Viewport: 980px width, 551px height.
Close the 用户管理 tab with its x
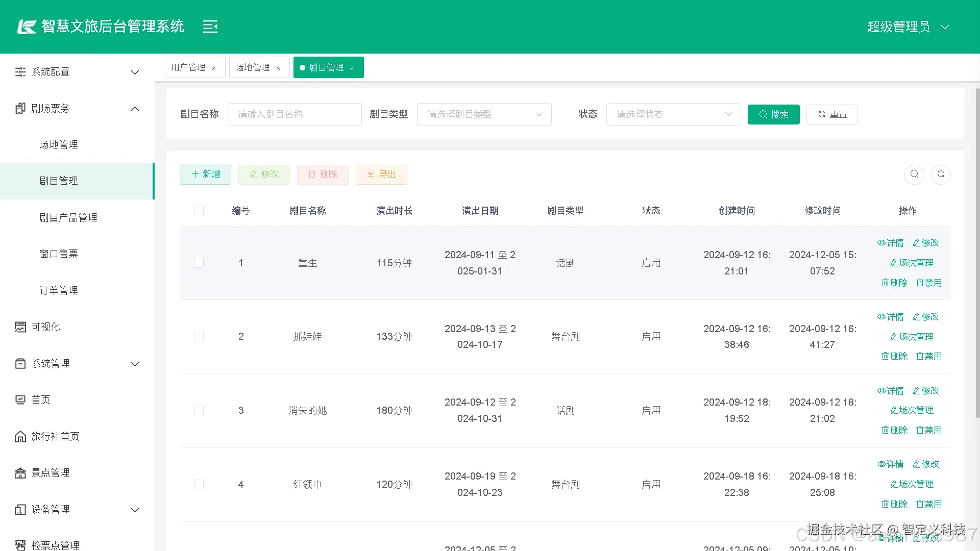[x=214, y=68]
